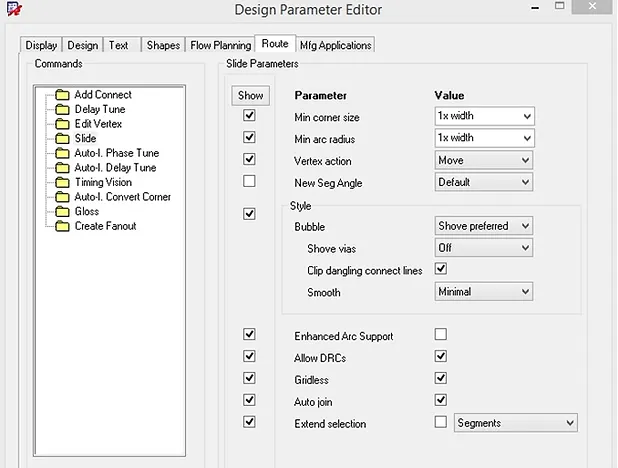
Task: Switch to the Route tab
Action: click(275, 43)
